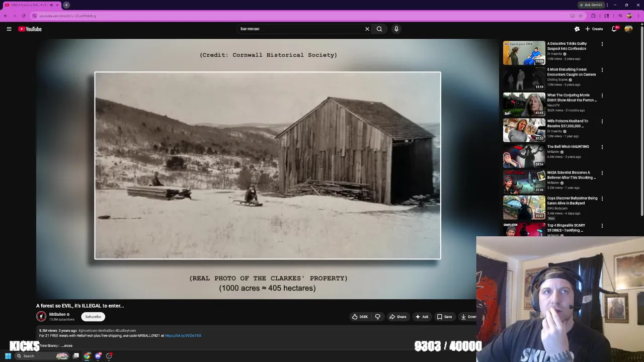Open options menu for Conjuring Movie video
The height and width of the screenshot is (362, 644).
point(602,96)
